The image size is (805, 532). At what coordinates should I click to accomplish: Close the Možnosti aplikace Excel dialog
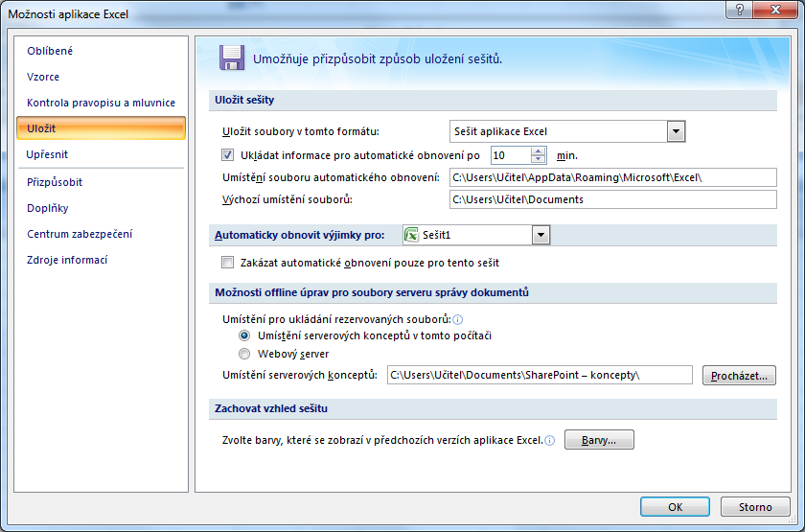click(775, 10)
